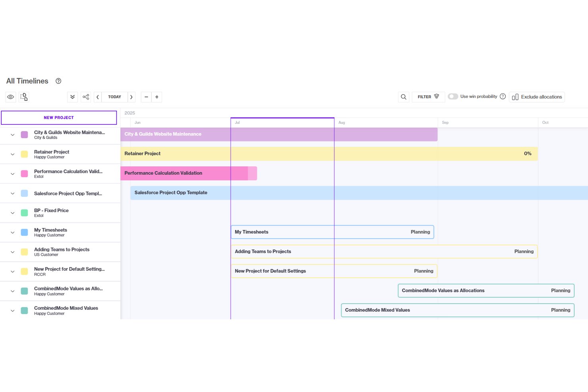Viewport: 588px width, 392px height.
Task: Click the help icon beside All Timelines
Action: tap(58, 81)
